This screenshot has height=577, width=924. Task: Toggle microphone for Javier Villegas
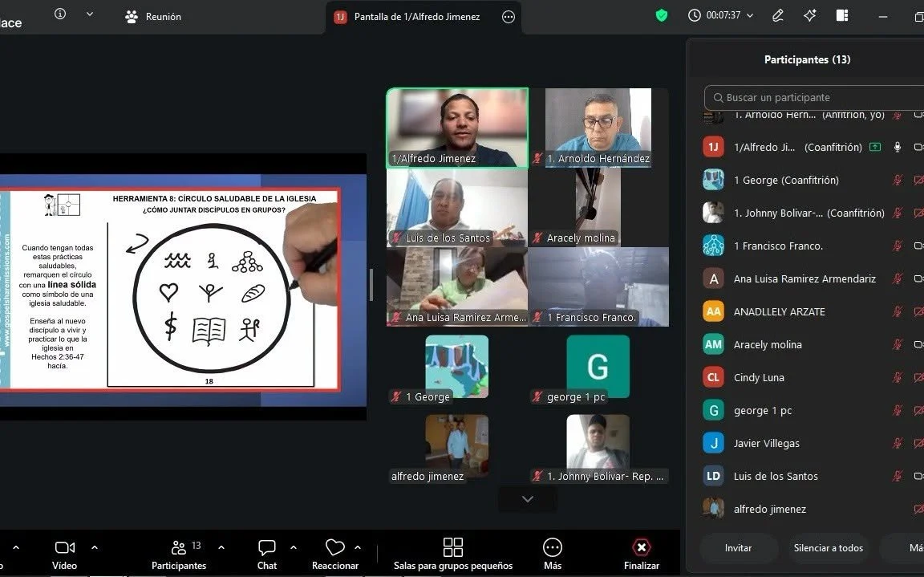point(897,444)
